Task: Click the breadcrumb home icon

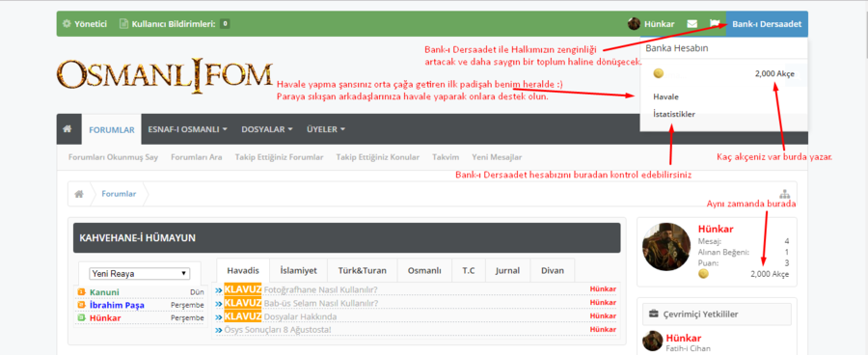Action: pos(79,194)
